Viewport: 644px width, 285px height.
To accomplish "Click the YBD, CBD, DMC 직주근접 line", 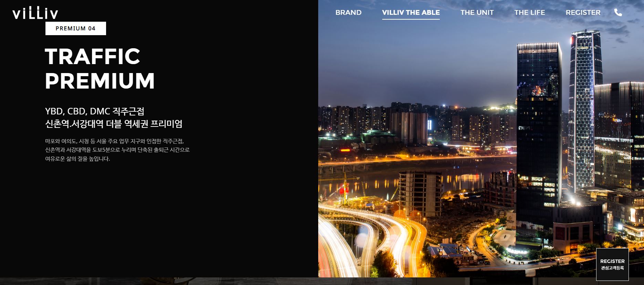I will pyautogui.click(x=95, y=111).
